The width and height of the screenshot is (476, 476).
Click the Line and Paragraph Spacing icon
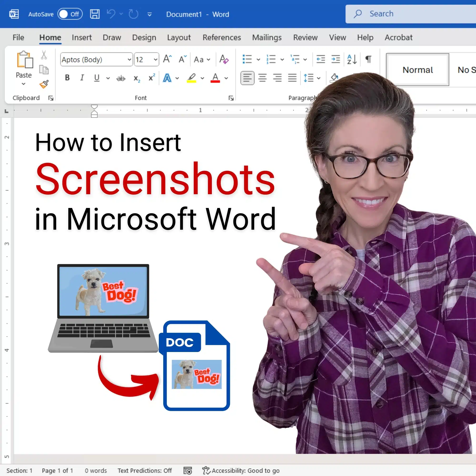coord(308,78)
